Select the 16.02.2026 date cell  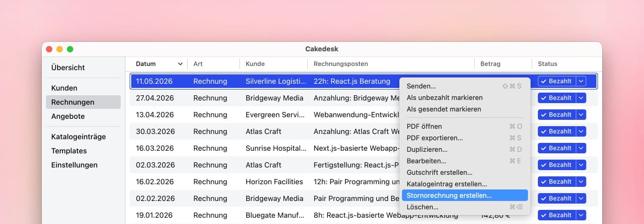click(x=155, y=182)
